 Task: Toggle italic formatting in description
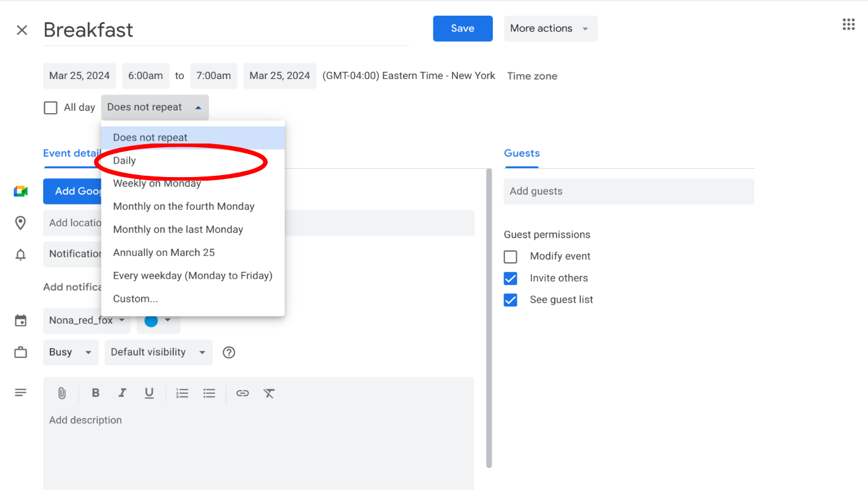122,393
